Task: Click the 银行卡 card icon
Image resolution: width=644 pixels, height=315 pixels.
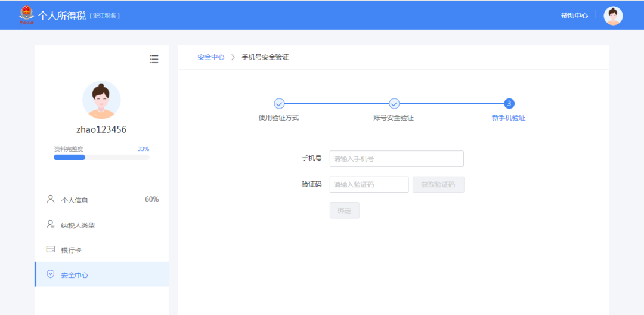Action: (x=51, y=249)
